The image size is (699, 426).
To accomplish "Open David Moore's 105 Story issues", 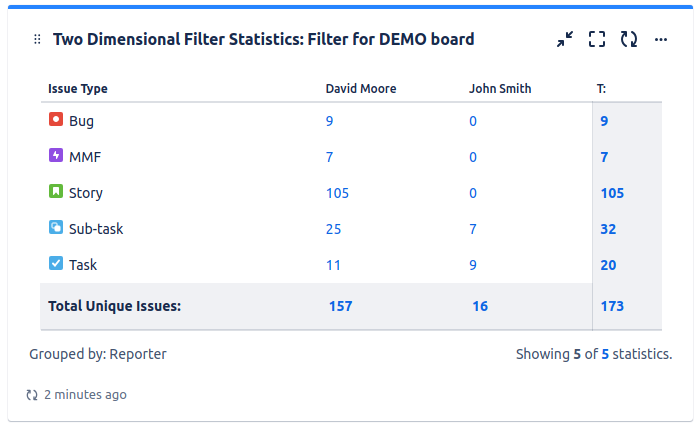I will pyautogui.click(x=337, y=193).
